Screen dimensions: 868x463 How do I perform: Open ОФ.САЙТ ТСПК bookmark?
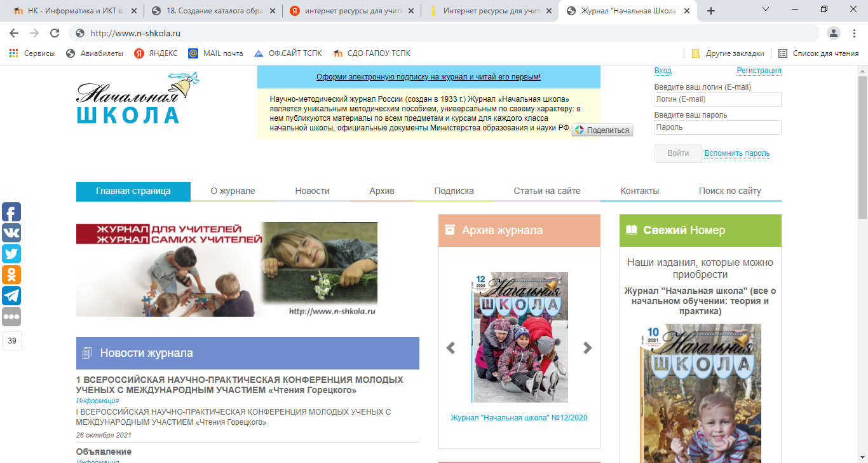click(x=288, y=53)
